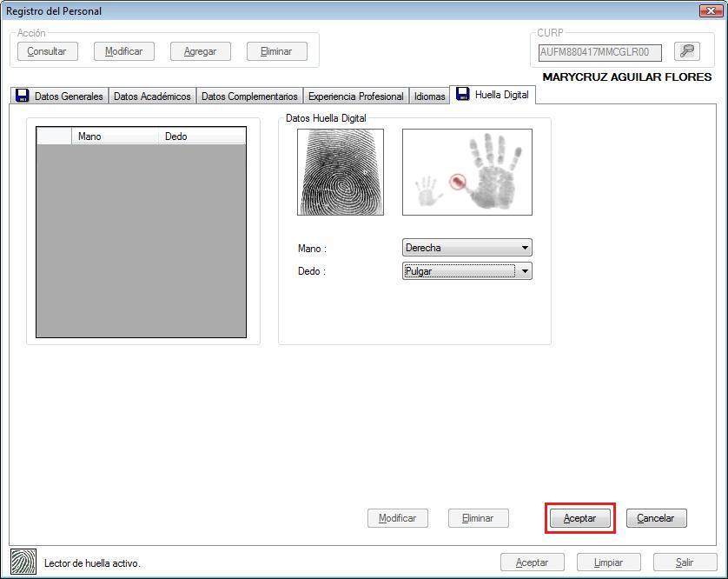Click the save icon on Huella Digital tab
This screenshot has height=579, width=728.
(462, 94)
